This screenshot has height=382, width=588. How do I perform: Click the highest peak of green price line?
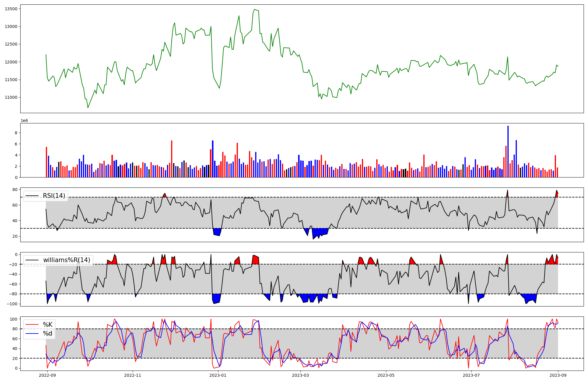[254, 9]
